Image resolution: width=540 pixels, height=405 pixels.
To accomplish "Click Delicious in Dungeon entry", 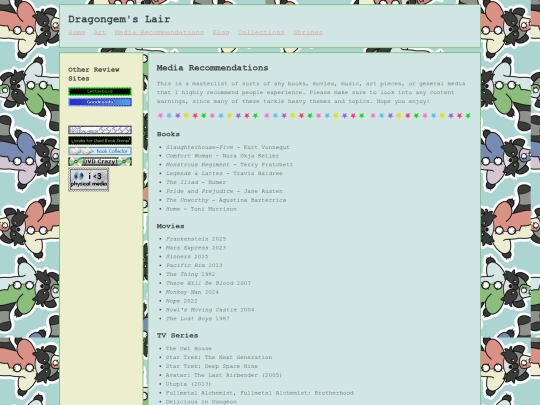I will [x=201, y=402].
